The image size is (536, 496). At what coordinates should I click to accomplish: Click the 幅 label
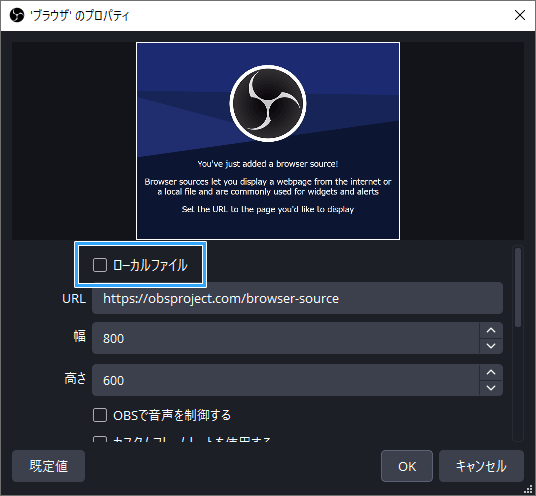(x=80, y=336)
